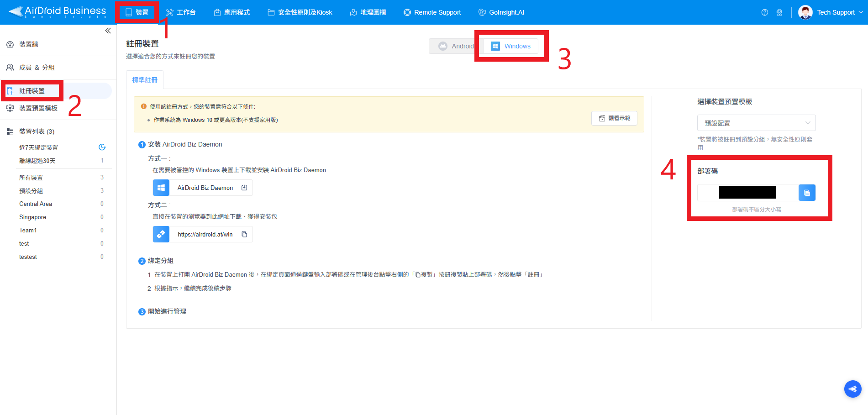The width and height of the screenshot is (868, 415).
Task: Click the orange warning info icon
Action: pyautogui.click(x=144, y=106)
